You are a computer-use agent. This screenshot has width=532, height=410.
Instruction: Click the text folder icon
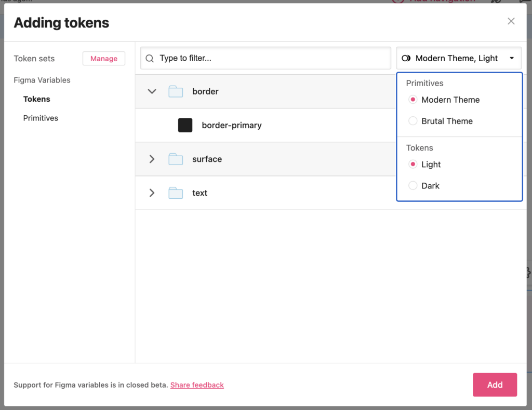tap(176, 193)
